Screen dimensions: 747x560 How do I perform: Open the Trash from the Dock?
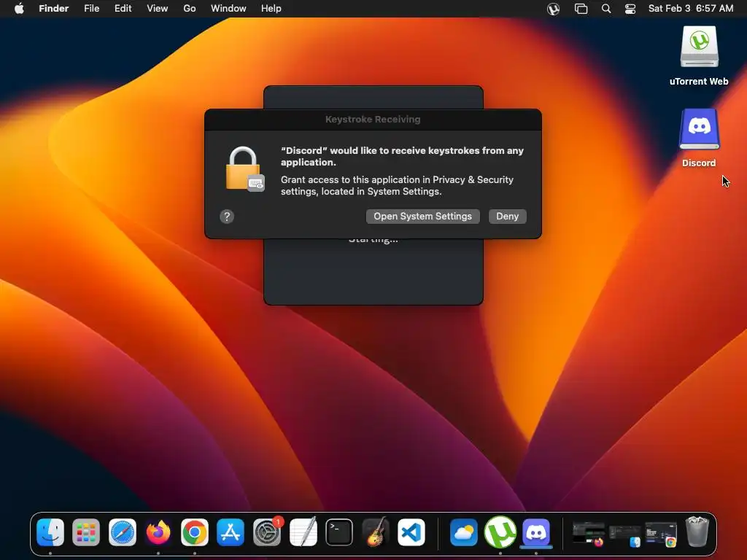click(x=697, y=532)
